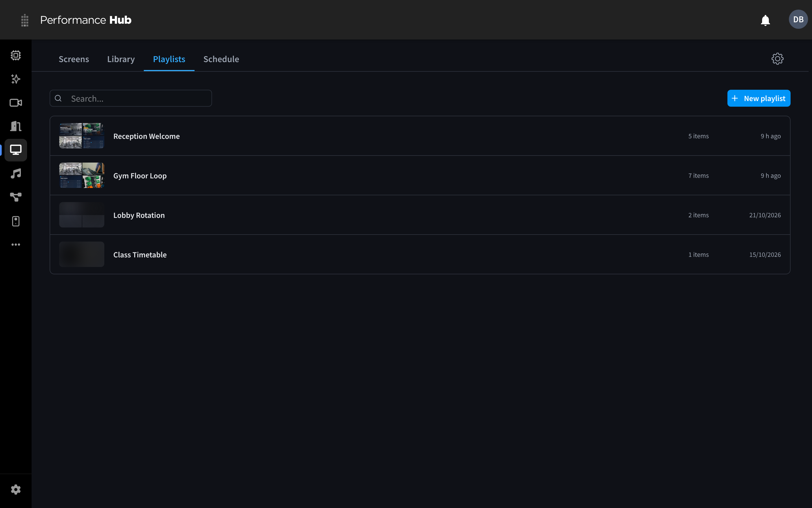Image resolution: width=812 pixels, height=508 pixels.
Task: Click Reception Welcome thumbnail preview
Action: pos(81,136)
